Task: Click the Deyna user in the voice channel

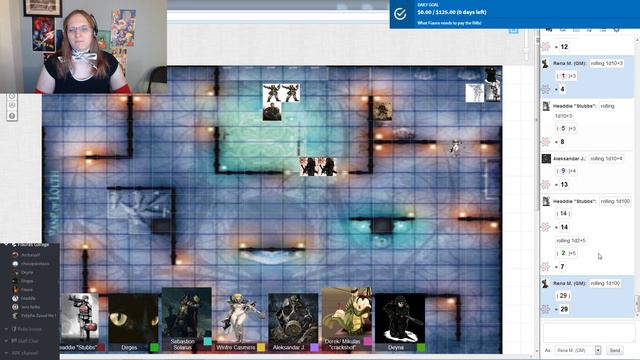Action: pos(27,272)
